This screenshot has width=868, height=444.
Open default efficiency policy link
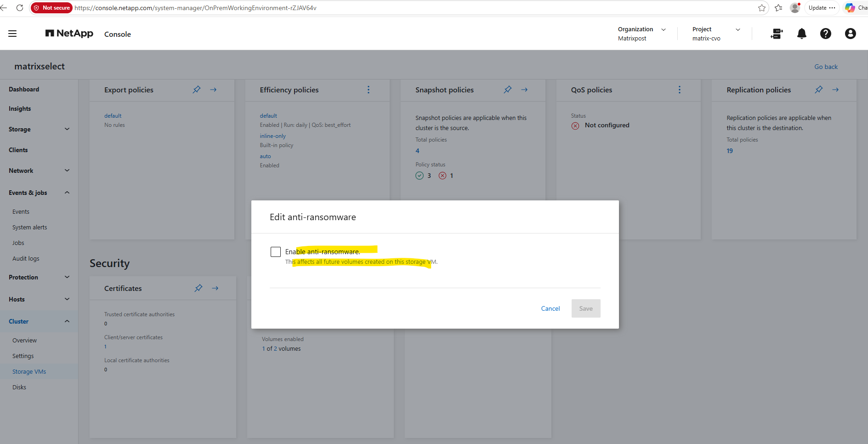(x=268, y=116)
